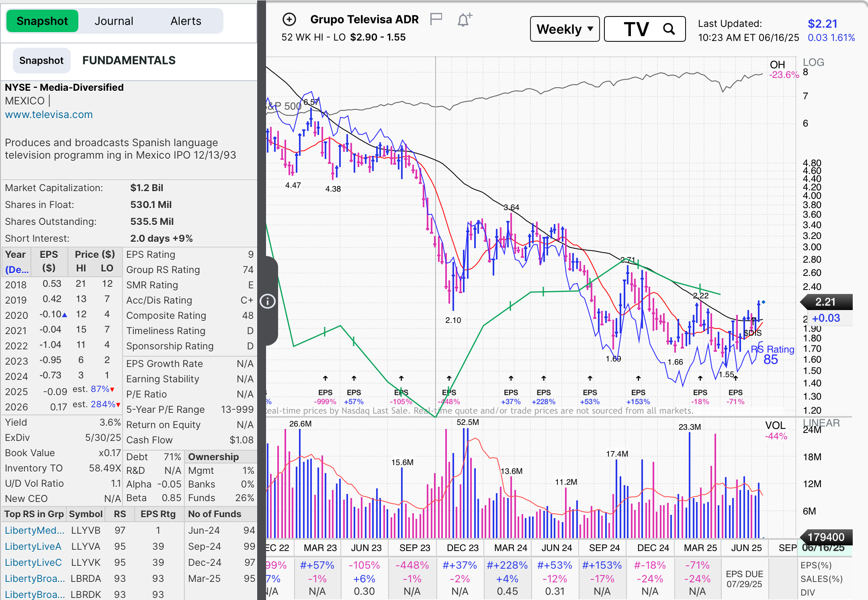The width and height of the screenshot is (868, 600).
Task: Click the Top RS in Grp column header
Action: pyautogui.click(x=34, y=514)
